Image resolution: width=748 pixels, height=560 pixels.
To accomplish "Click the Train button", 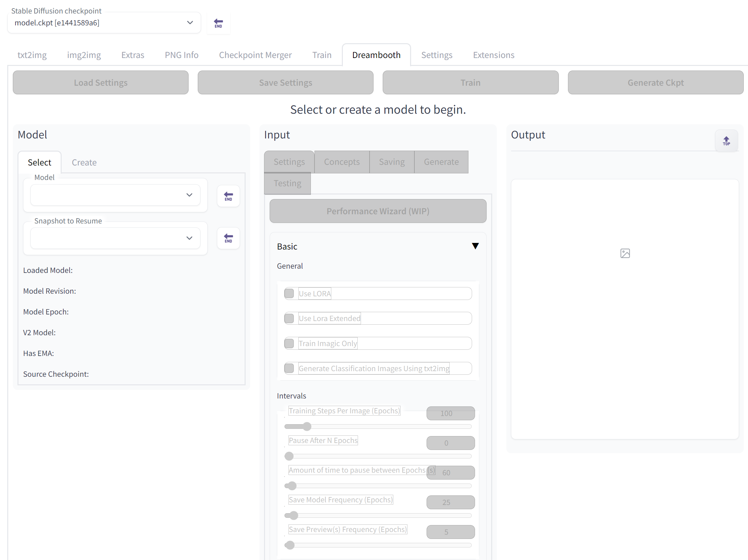I will pos(470,82).
